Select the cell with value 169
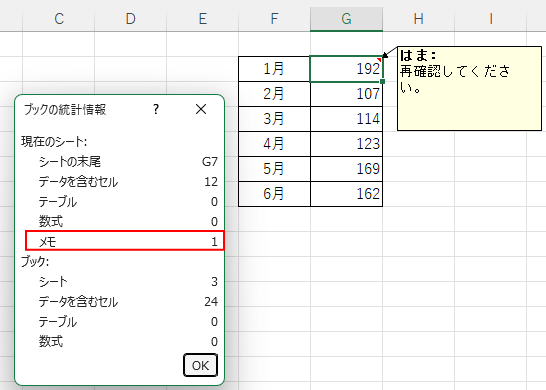The height and width of the screenshot is (390, 546). [x=346, y=169]
